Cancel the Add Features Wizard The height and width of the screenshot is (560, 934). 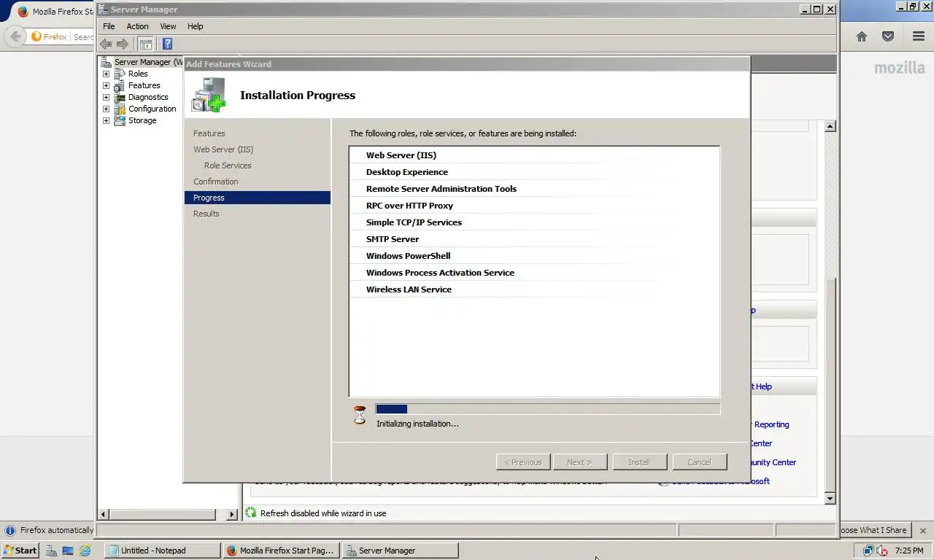click(x=699, y=462)
